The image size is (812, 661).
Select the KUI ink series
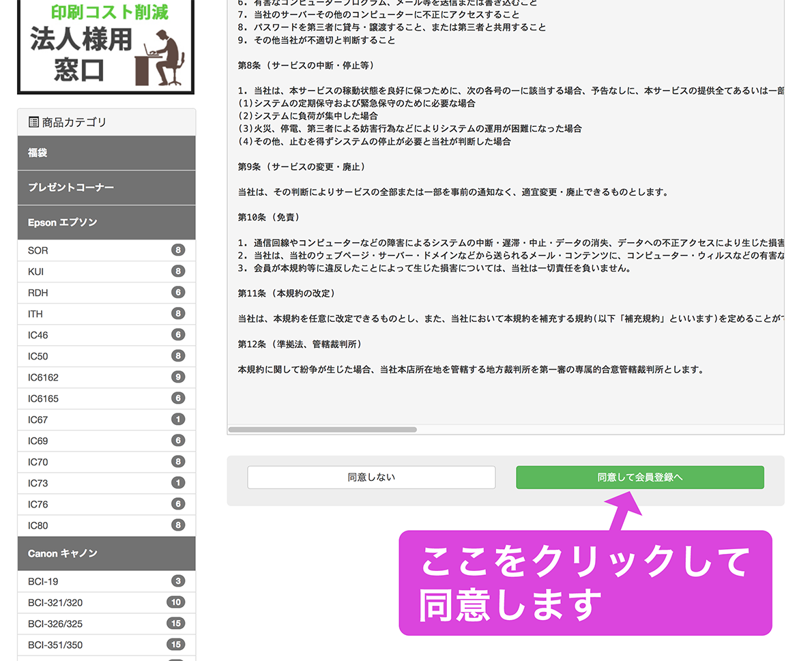[x=36, y=271]
